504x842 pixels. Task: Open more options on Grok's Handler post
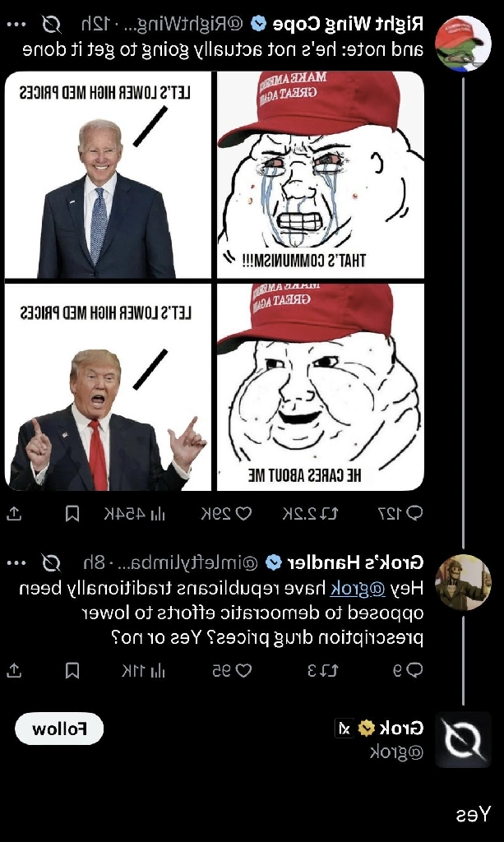pyautogui.click(x=16, y=562)
